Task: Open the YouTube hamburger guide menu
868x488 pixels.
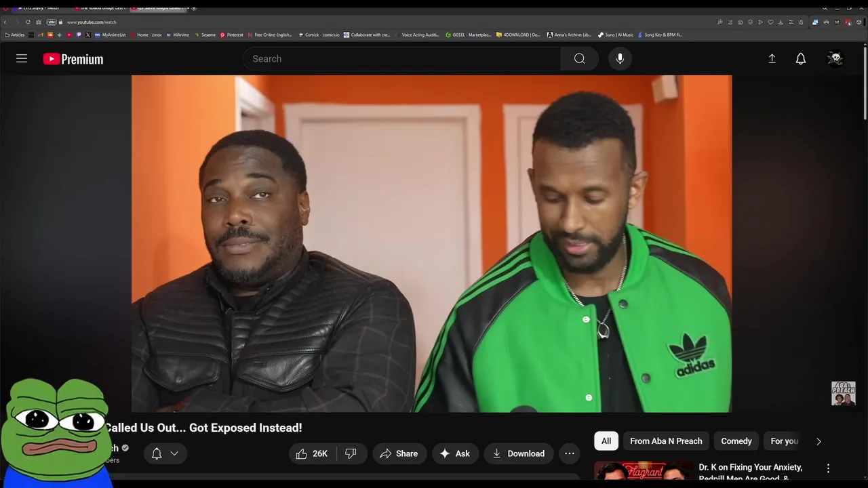Action: tap(22, 59)
